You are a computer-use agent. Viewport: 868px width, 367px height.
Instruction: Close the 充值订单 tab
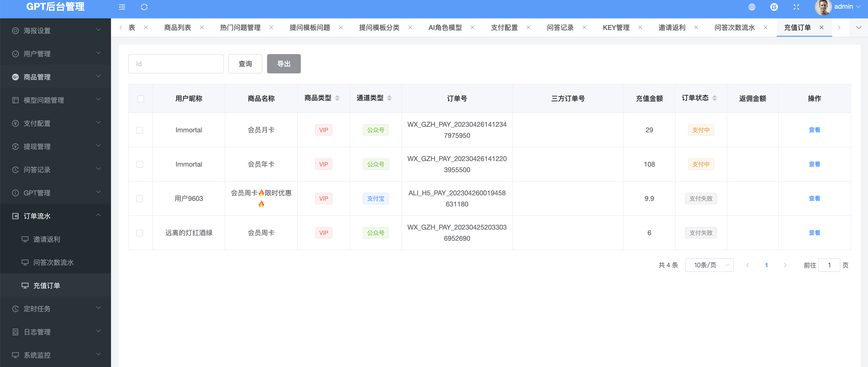(821, 28)
